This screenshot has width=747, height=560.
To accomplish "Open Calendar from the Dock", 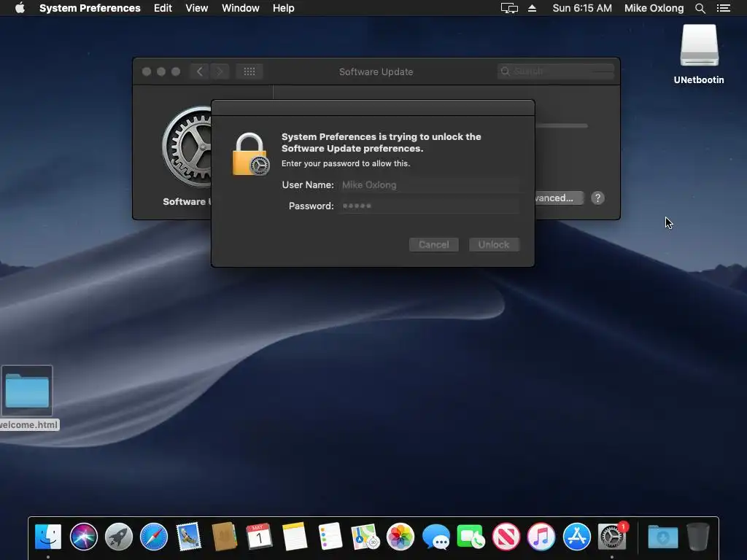I will 259,536.
